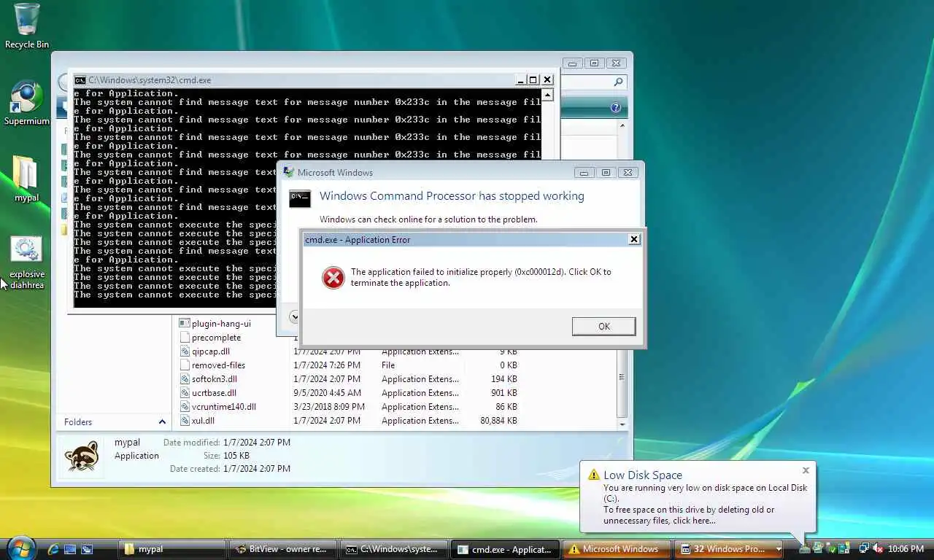Select the softokn3.dll file icon

[x=185, y=378]
